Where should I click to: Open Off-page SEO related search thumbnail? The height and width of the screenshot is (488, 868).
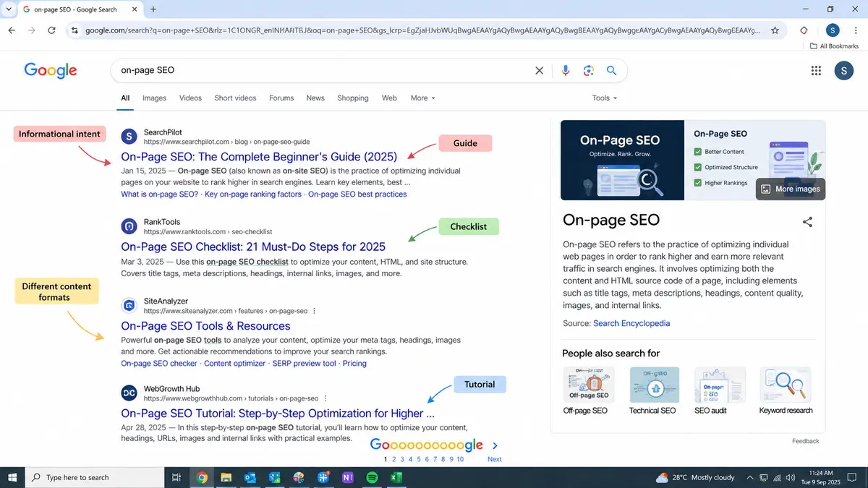tap(588, 385)
